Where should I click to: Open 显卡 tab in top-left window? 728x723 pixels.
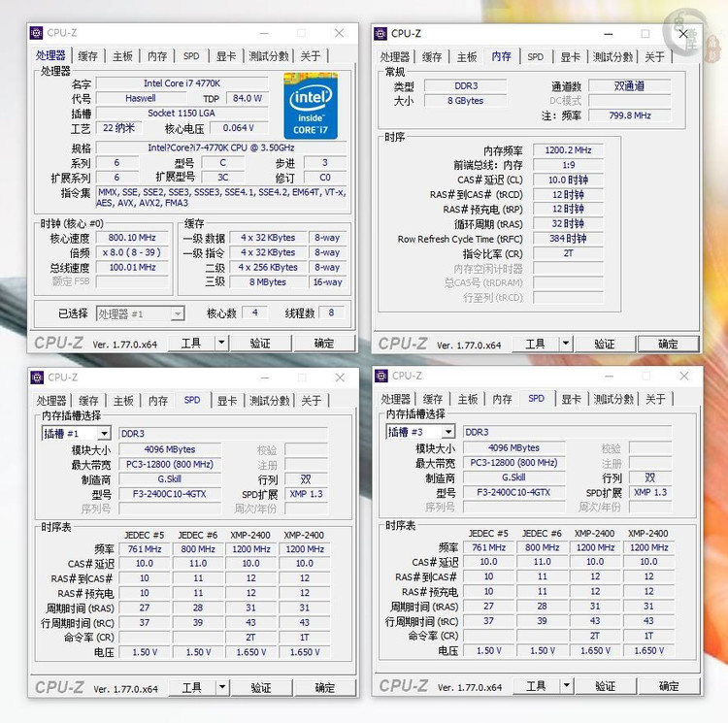(x=226, y=56)
